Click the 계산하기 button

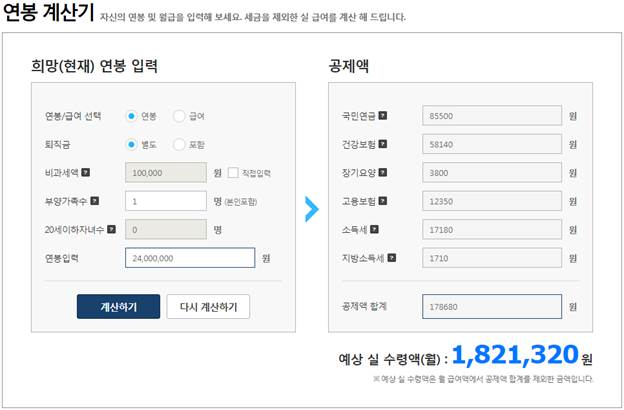[119, 307]
